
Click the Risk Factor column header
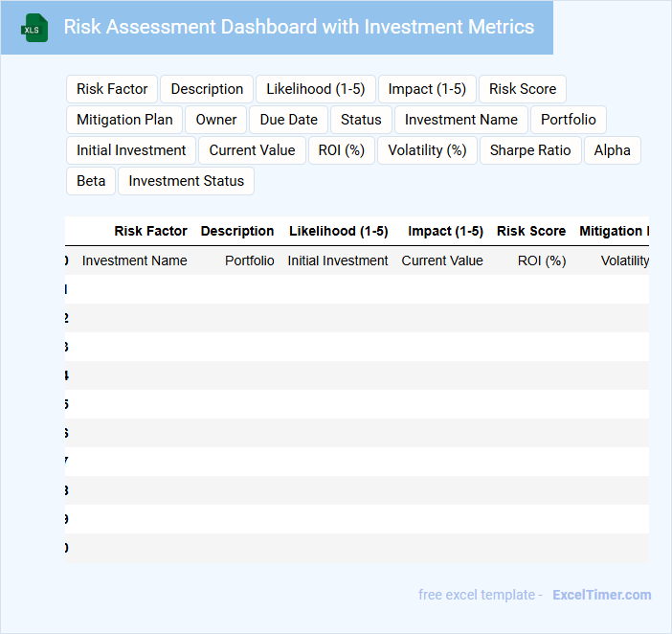tap(150, 231)
